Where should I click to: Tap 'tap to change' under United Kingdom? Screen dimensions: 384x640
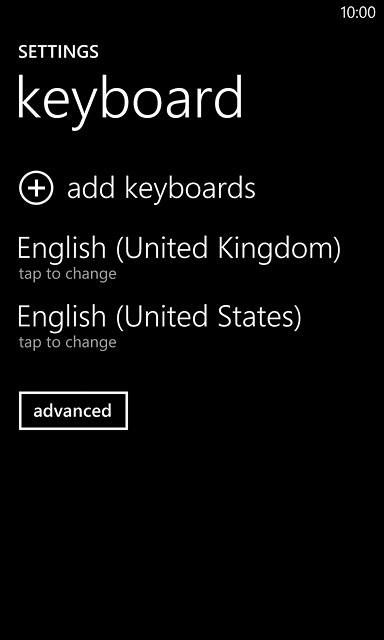tap(67, 274)
